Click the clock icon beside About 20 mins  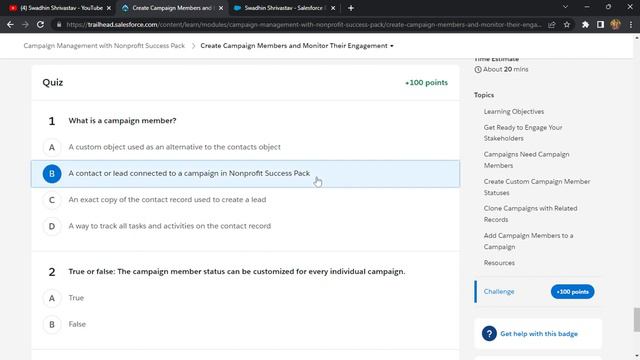point(478,69)
